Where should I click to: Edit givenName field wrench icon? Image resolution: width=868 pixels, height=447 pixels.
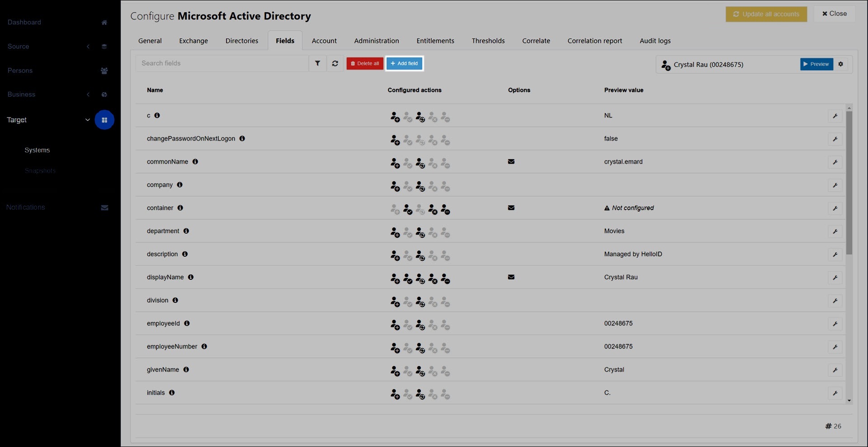(835, 370)
